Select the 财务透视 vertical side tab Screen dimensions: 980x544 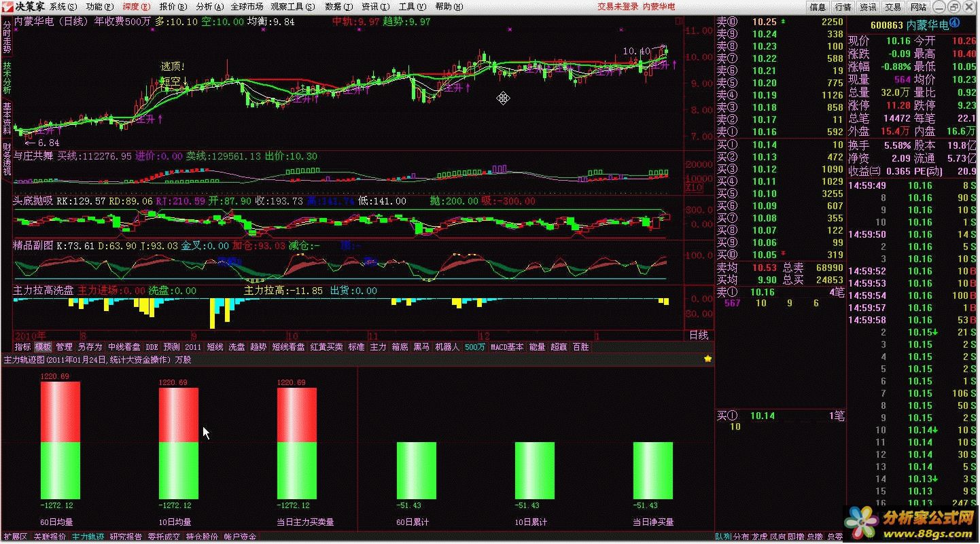[6, 160]
